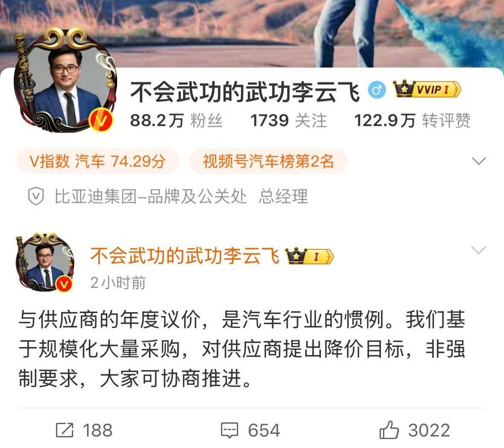Expand the profile tags chevron
Screen dimensions: 504x448
[x=479, y=161]
